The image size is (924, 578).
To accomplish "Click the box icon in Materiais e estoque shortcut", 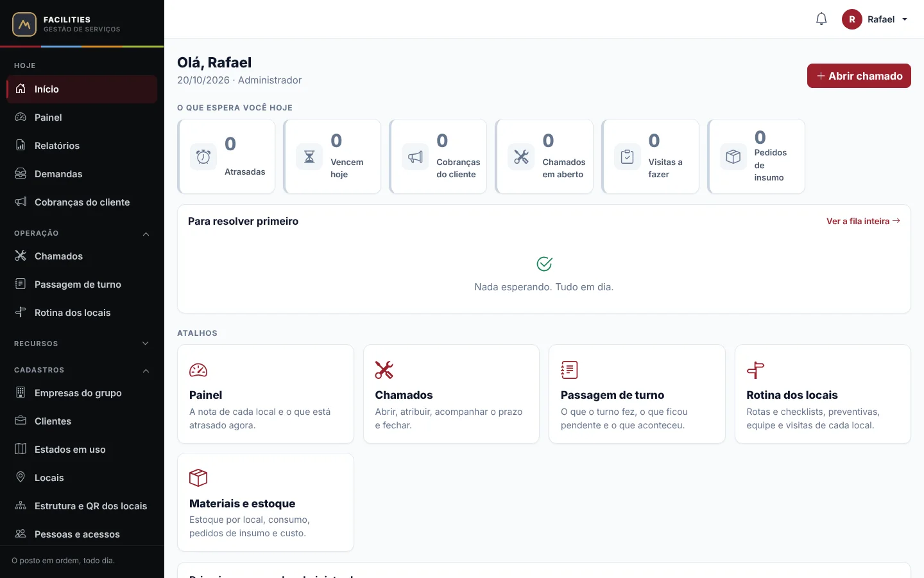I will click(x=198, y=478).
